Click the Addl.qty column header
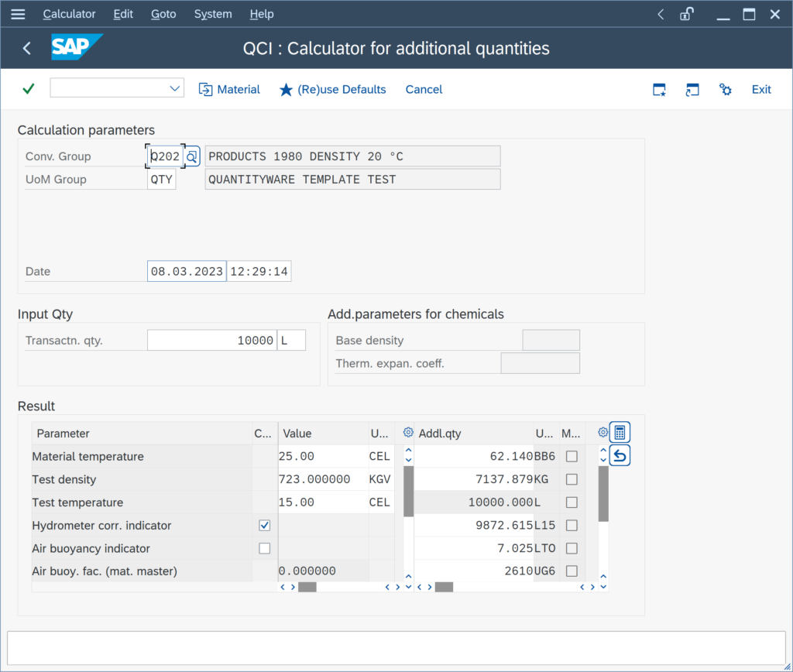Screen dimensions: 793x672 click(x=473, y=434)
